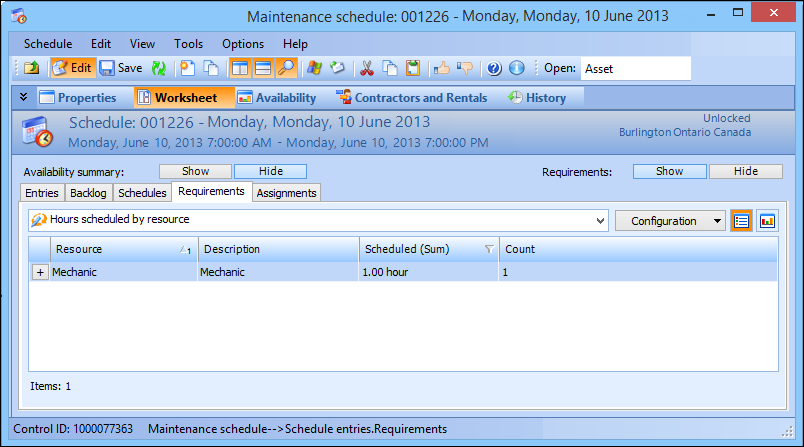804x447 pixels.
Task: Toggle the magnifying glass search icon
Action: pos(286,68)
